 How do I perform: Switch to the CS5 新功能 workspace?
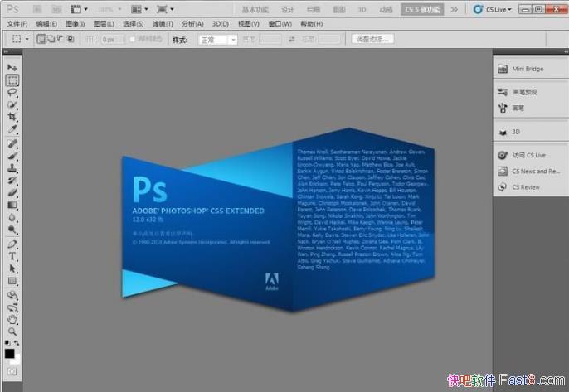422,9
